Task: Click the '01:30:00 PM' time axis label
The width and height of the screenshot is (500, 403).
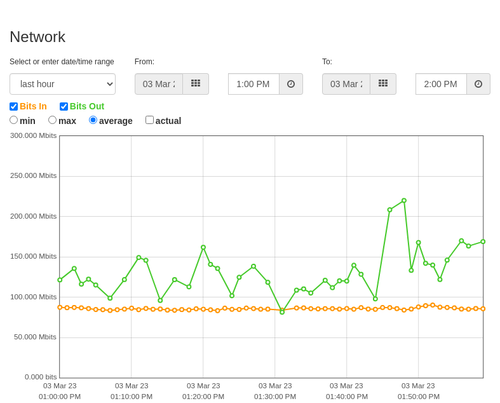Action: [x=275, y=397]
